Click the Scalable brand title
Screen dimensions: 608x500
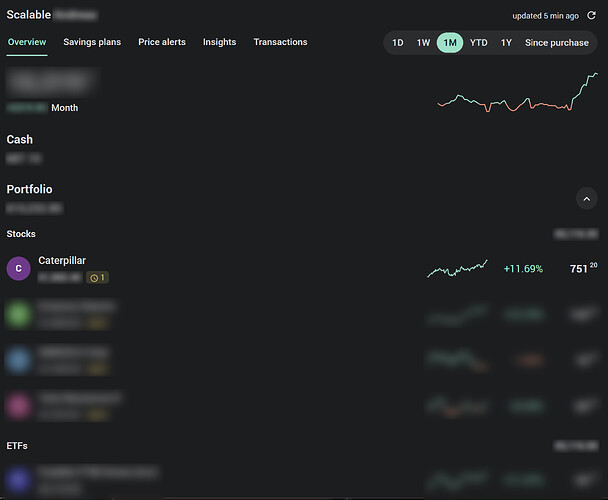(29, 15)
